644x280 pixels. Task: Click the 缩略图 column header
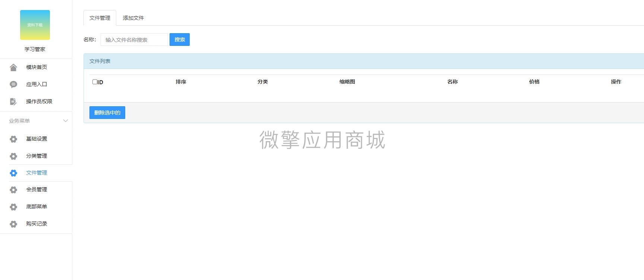pyautogui.click(x=347, y=82)
